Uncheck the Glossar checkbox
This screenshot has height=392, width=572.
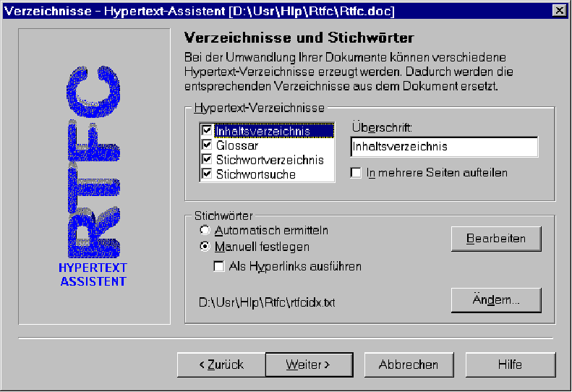208,145
